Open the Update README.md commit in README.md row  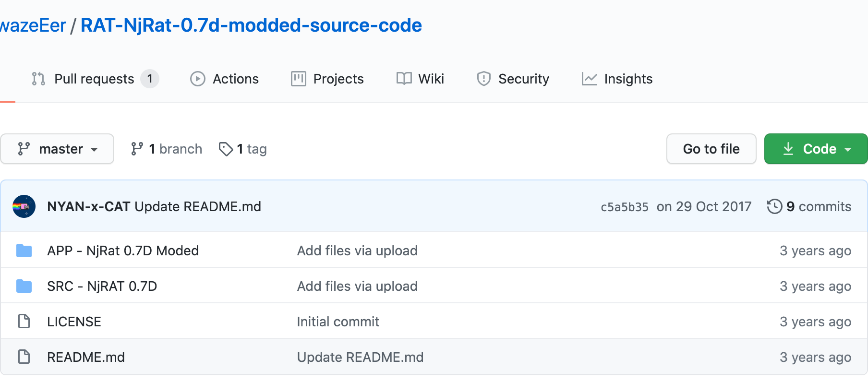(x=360, y=357)
